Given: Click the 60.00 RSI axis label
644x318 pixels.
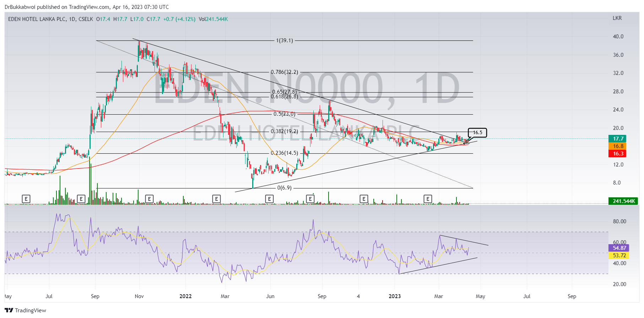Looking at the screenshot, I should click(619, 242).
